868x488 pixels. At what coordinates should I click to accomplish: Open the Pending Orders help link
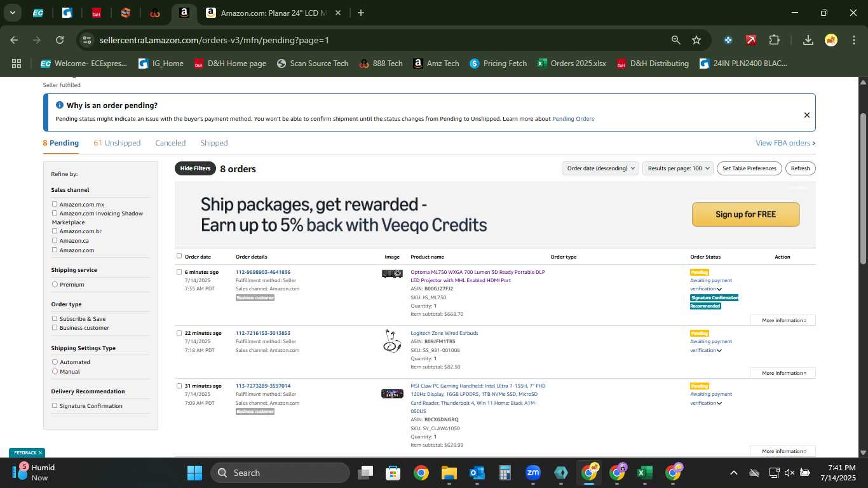point(573,119)
